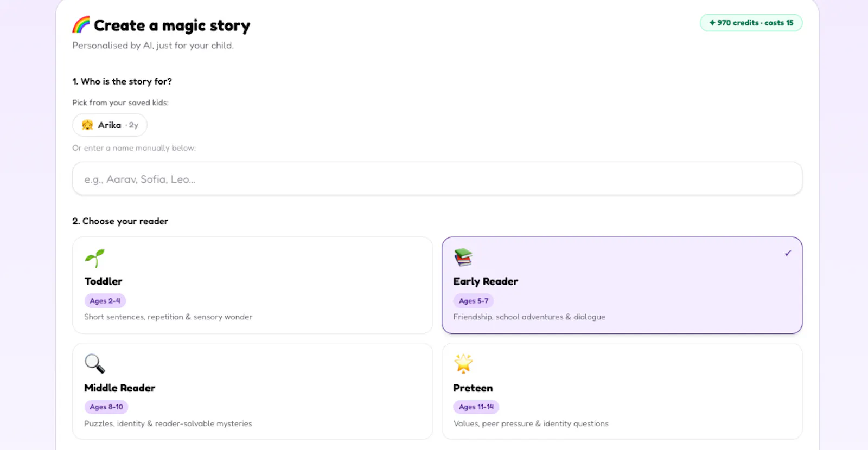Screen dimensions: 868x450
Task: Click the seedling icon on Toddler card
Action: [x=94, y=258]
